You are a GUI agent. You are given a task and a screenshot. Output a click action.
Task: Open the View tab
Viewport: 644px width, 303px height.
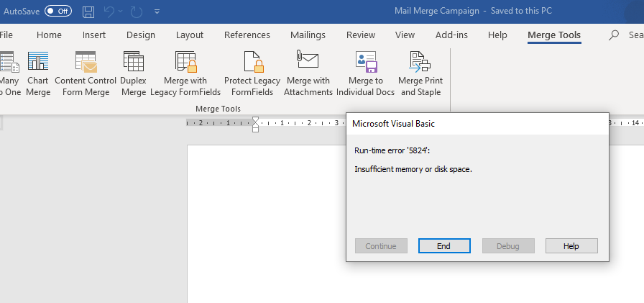[405, 35]
